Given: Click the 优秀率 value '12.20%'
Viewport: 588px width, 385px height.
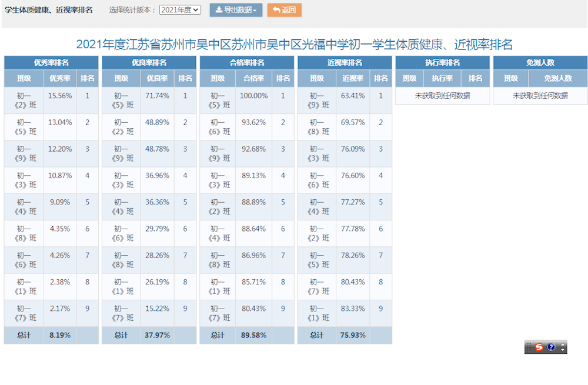Looking at the screenshot, I should pyautogui.click(x=60, y=149).
